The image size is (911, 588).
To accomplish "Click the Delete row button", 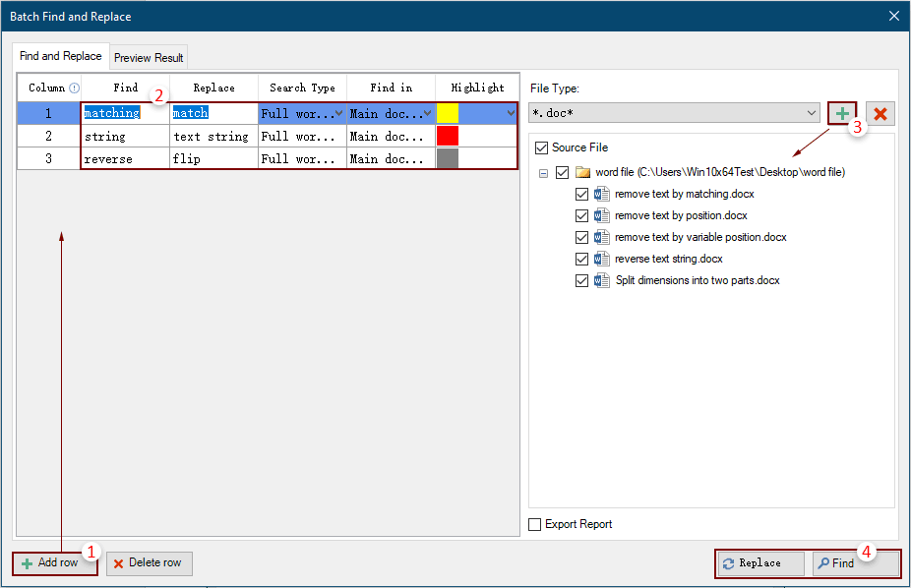I will click(149, 563).
